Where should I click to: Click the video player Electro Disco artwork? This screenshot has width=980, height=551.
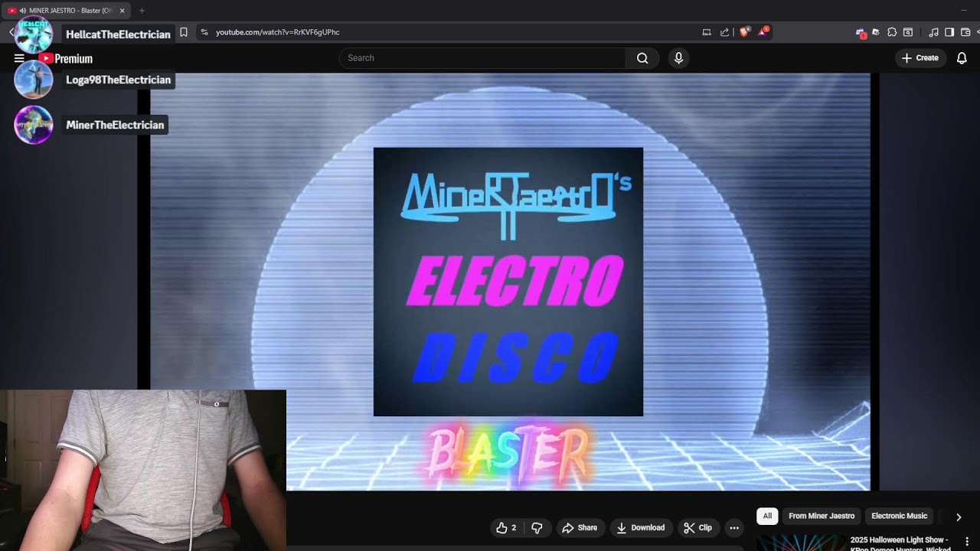coord(508,282)
